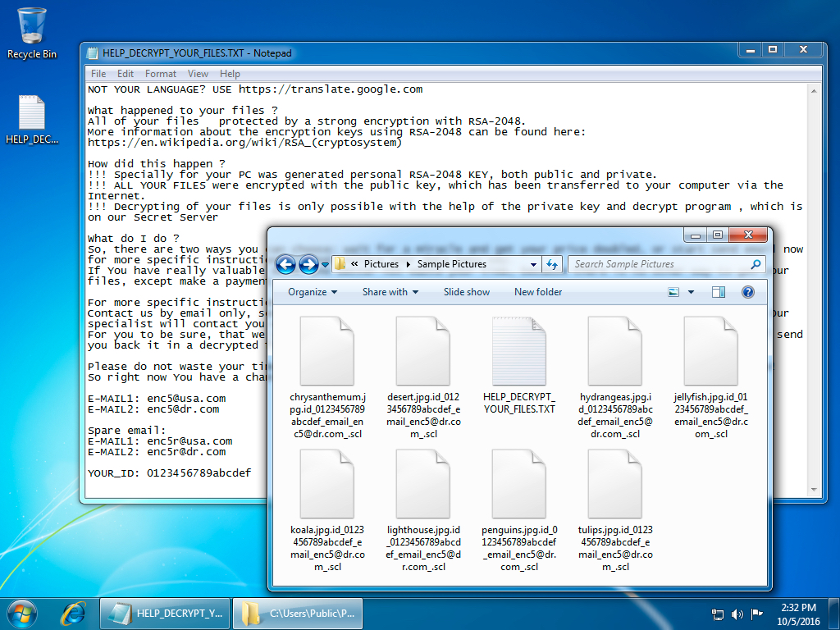Click the network tray icon
This screenshot has height=630, width=840.
pyautogui.click(x=717, y=614)
